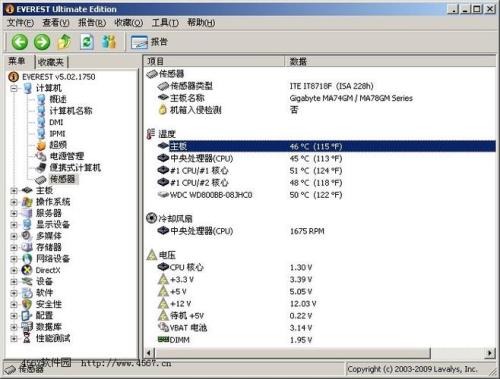The image size is (500, 379).
Task: Open the 工具(T) menu
Action: click(x=165, y=23)
